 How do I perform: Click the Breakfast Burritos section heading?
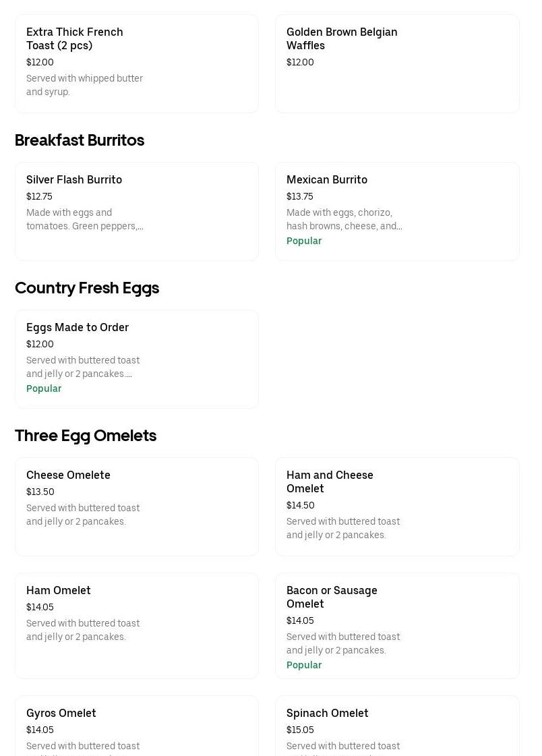point(80,140)
